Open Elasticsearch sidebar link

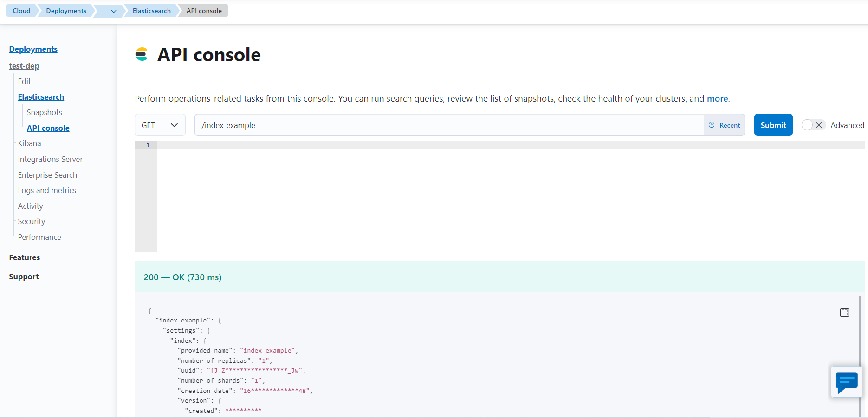click(x=41, y=97)
